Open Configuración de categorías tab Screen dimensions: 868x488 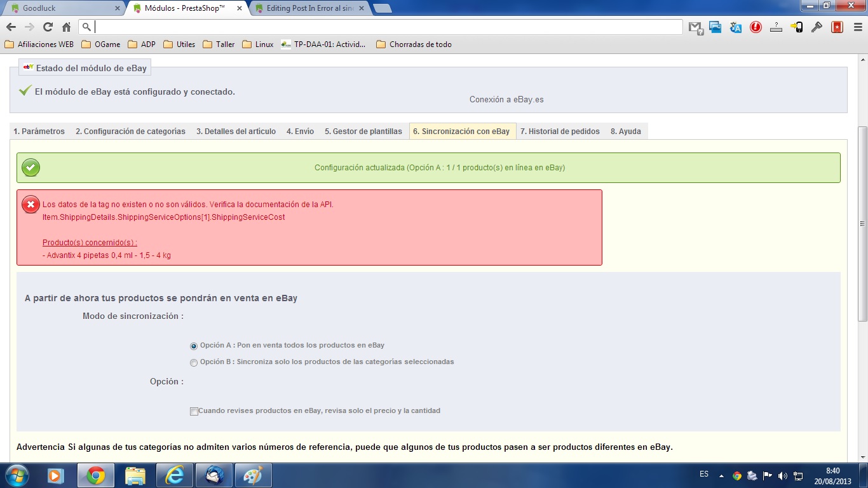coord(130,132)
